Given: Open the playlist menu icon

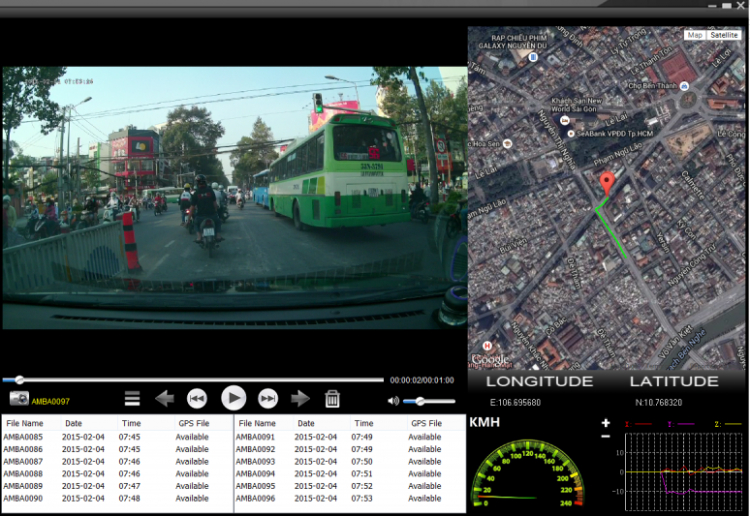Looking at the screenshot, I should click(x=132, y=398).
